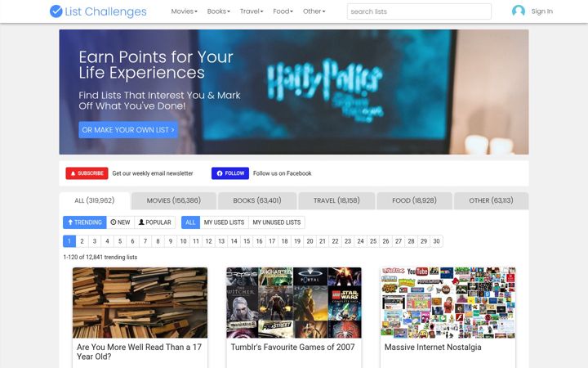Open the Books dropdown menu
Viewport: 588px width, 368px height.
219,11
